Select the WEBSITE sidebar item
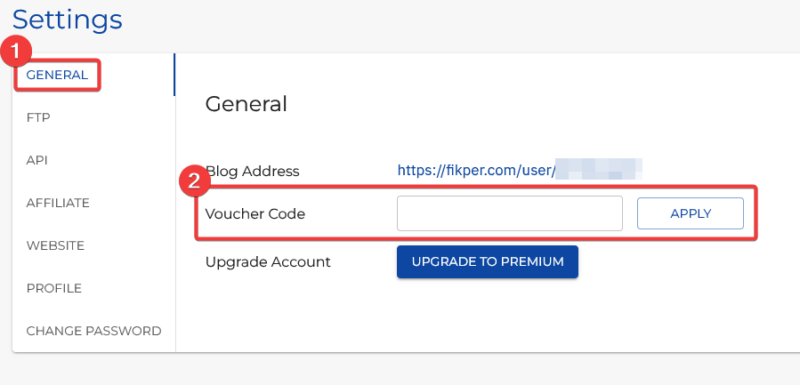Viewport: 800px width, 385px height. click(55, 246)
